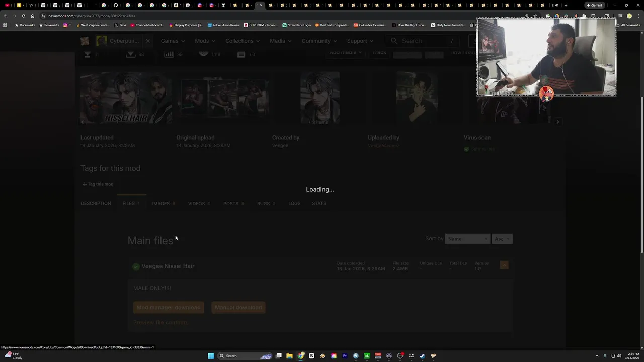Open the NISSEI HAIR preview thumbnail

click(x=126, y=98)
